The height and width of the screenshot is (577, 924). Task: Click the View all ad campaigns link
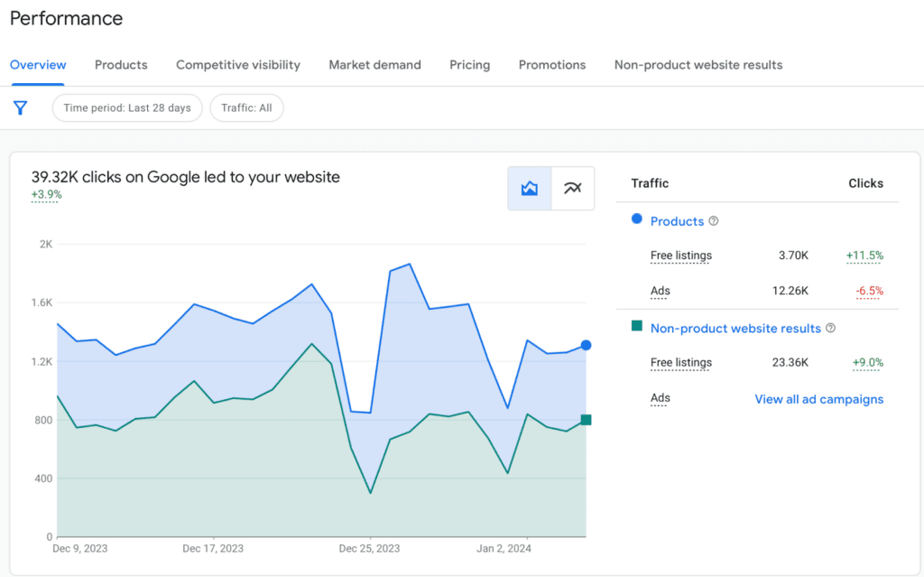(818, 399)
